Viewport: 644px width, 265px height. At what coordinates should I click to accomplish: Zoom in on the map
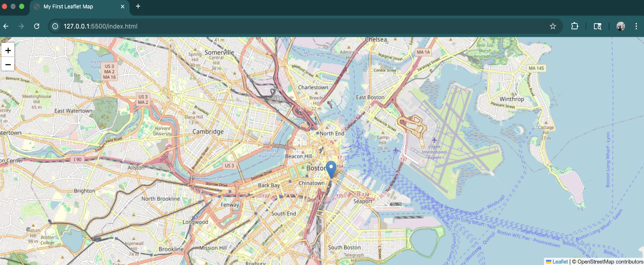pyautogui.click(x=8, y=51)
